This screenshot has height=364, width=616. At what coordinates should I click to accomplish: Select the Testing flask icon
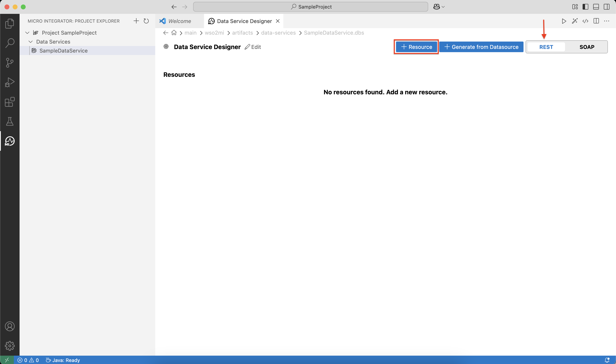10,121
